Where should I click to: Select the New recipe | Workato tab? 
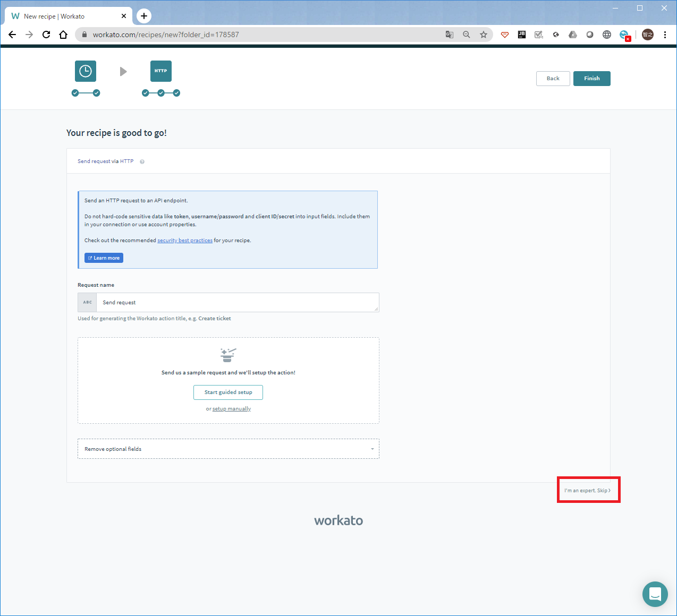[68, 16]
